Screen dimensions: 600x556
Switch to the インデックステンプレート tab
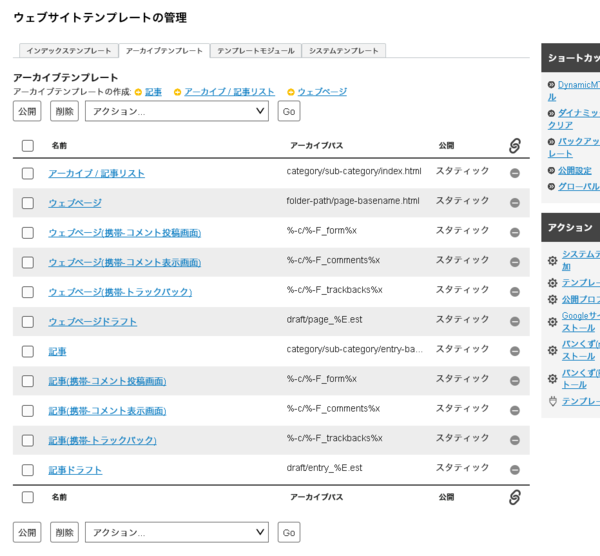pyautogui.click(x=68, y=50)
